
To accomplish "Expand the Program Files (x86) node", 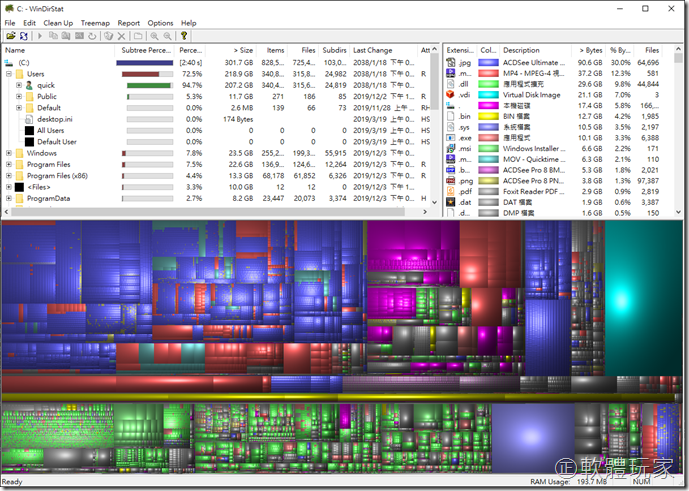I will 9,175.
